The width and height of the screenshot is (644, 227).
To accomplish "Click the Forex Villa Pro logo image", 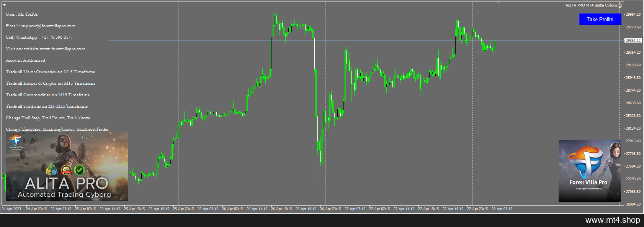I will coord(589,171).
